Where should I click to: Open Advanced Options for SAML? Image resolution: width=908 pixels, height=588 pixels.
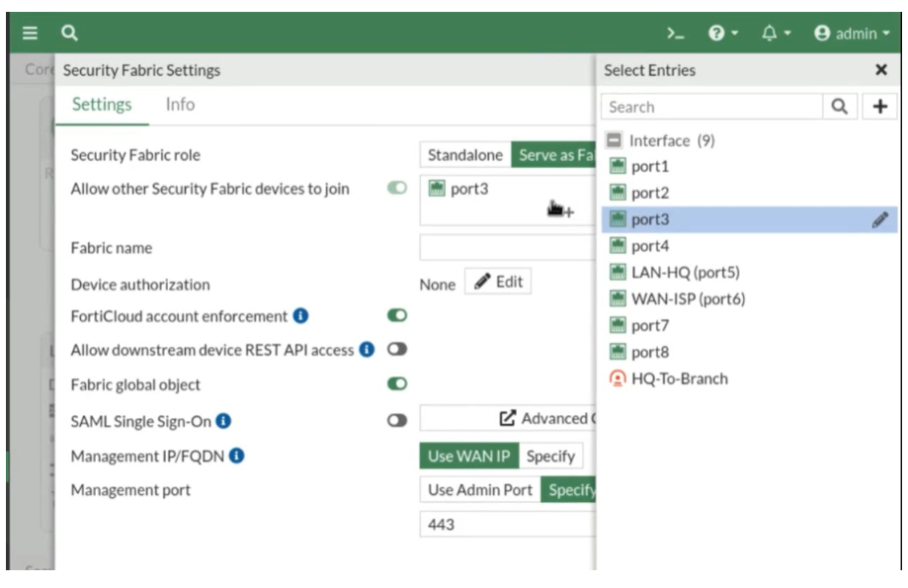click(x=508, y=418)
